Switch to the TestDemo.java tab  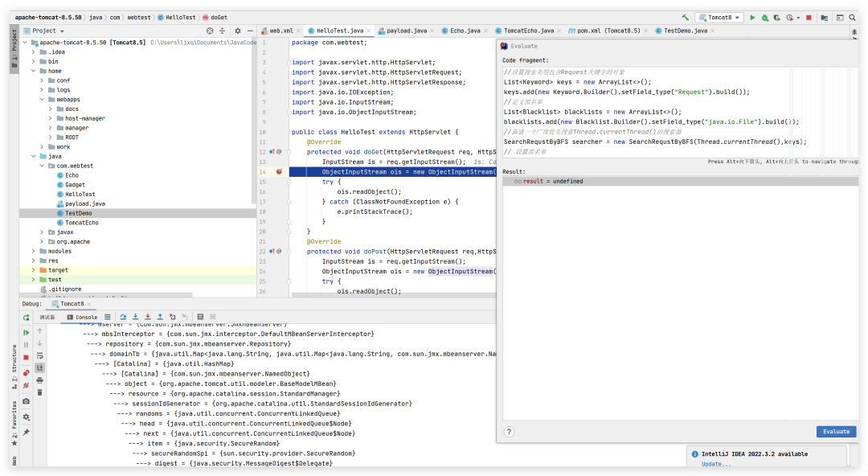pyautogui.click(x=685, y=31)
